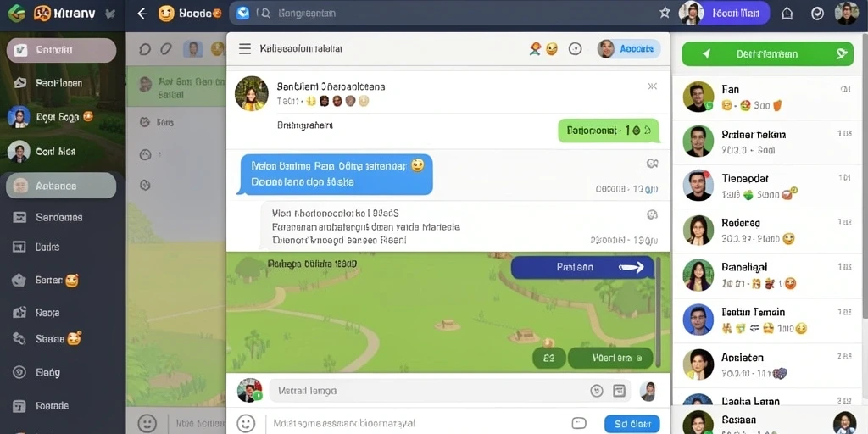The image size is (868, 434).
Task: Close the contact card with the X icon
Action: click(652, 86)
